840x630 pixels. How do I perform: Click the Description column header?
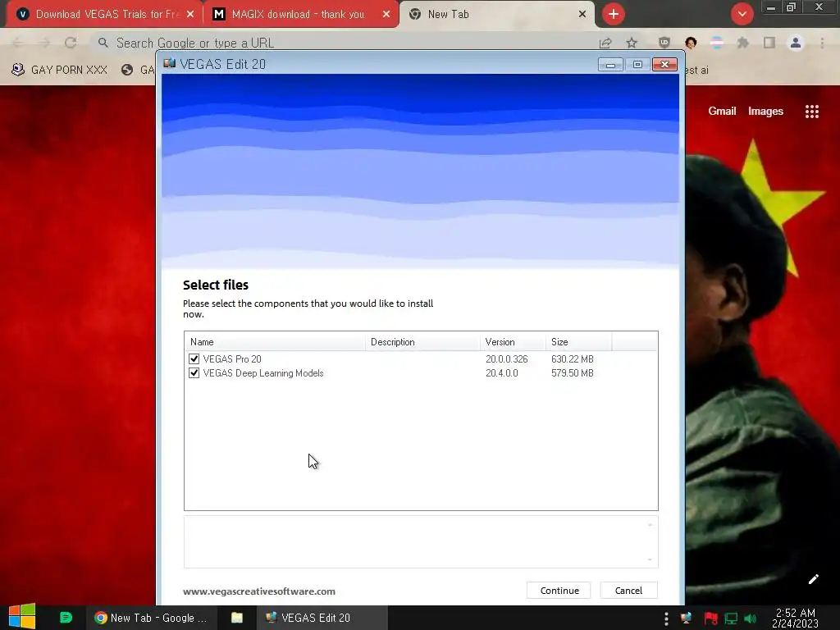pyautogui.click(x=422, y=342)
